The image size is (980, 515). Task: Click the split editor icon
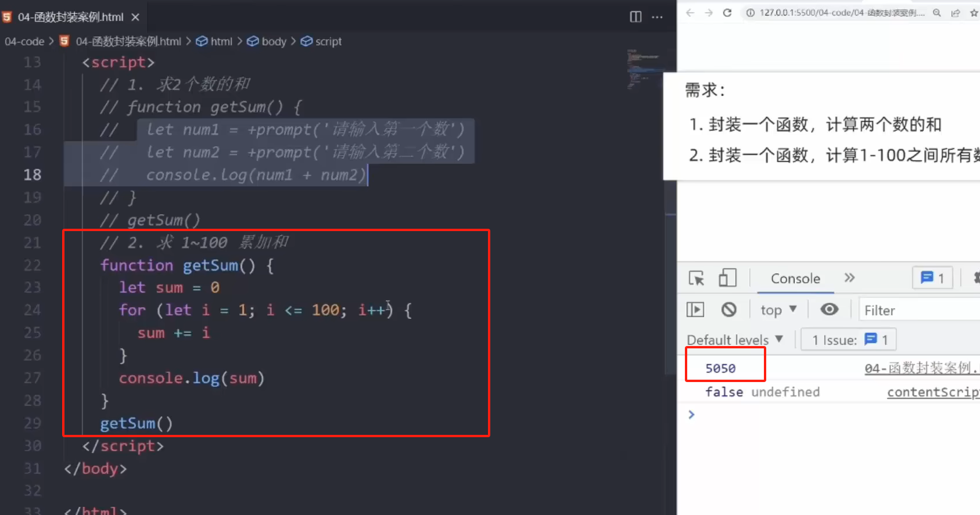point(636,17)
